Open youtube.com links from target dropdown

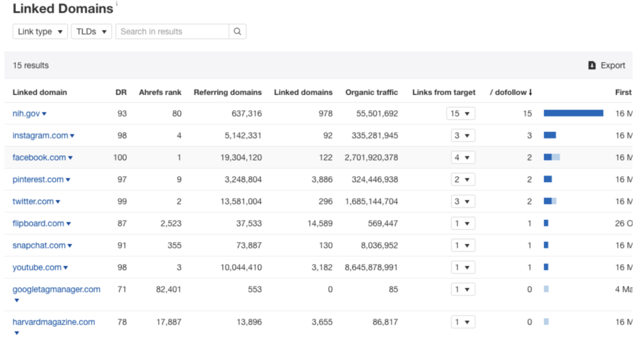(x=463, y=267)
